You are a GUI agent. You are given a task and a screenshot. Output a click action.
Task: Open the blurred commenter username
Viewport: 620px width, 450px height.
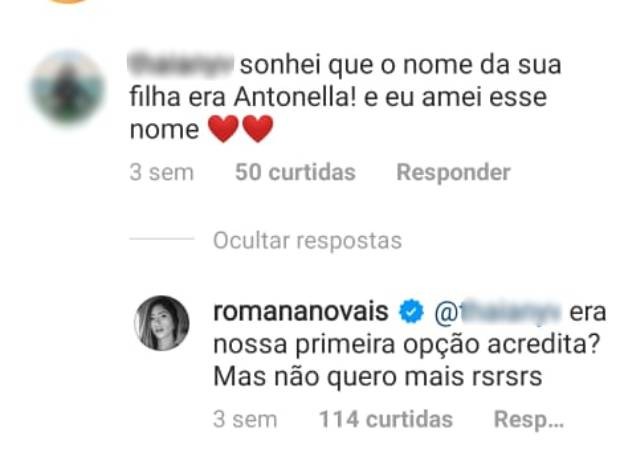coord(181,66)
